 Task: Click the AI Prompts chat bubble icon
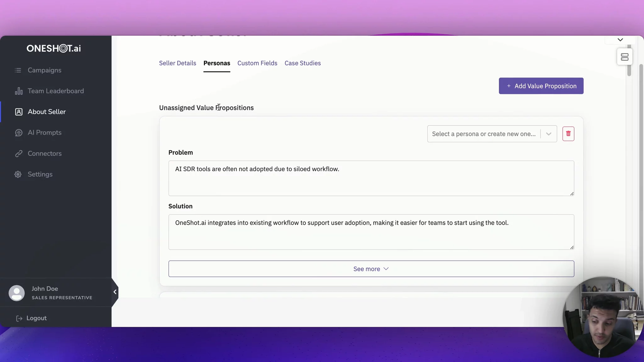point(19,133)
